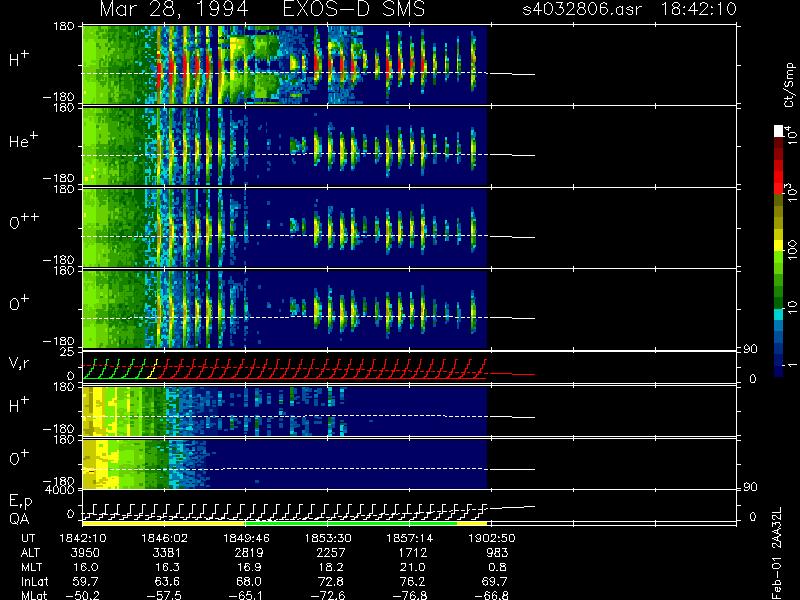Screen dimensions: 800x600
Task: Click the O++ panel label
Action: (24, 221)
